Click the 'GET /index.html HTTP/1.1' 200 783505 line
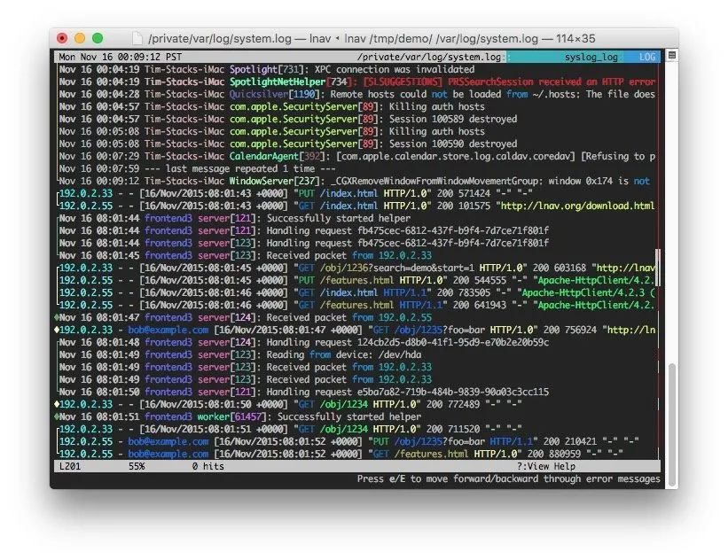The image size is (728, 560). (x=357, y=293)
